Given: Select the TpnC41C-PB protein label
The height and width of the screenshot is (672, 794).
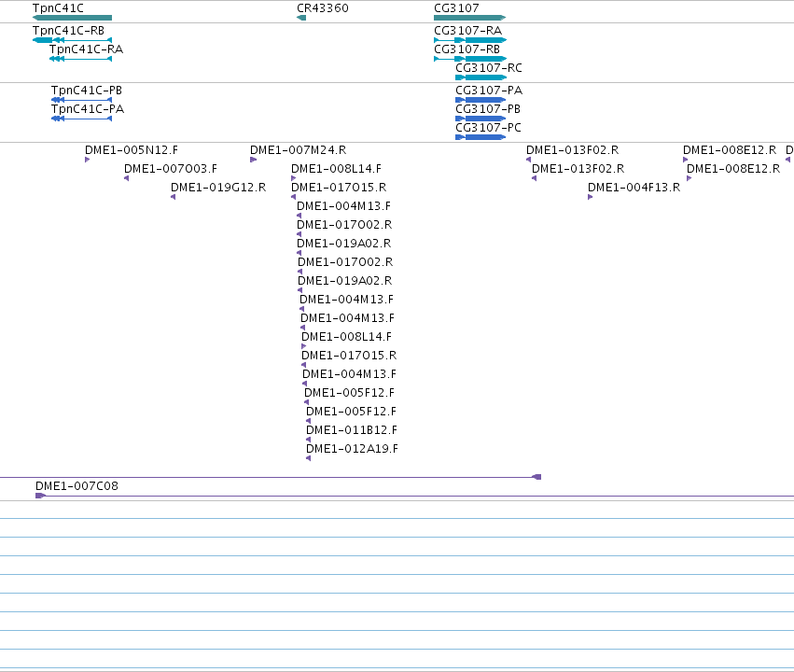Looking at the screenshot, I should 87,91.
